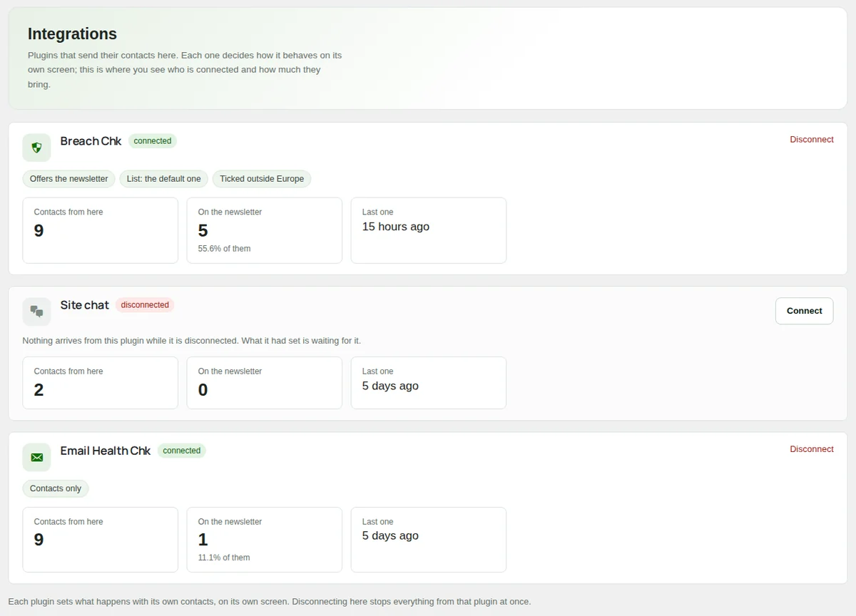Image resolution: width=856 pixels, height=616 pixels.
Task: Select the "Ticked outside Europe" tag
Action: pos(262,179)
